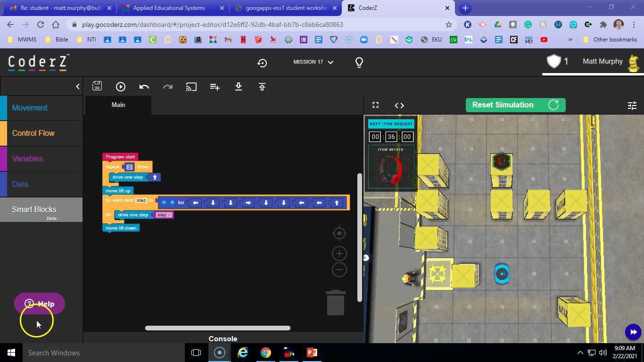Select the Smart Blocks category
This screenshot has width=644, height=362.
click(x=34, y=209)
